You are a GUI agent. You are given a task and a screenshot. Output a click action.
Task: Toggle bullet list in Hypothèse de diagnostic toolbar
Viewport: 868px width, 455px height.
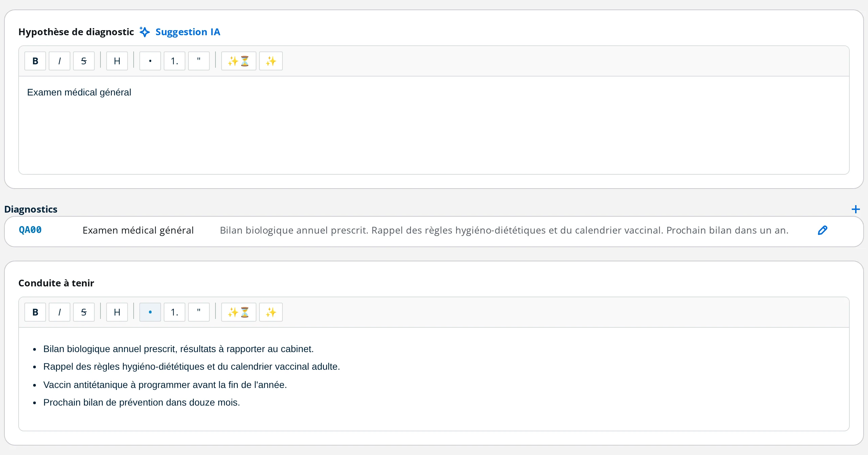point(150,61)
